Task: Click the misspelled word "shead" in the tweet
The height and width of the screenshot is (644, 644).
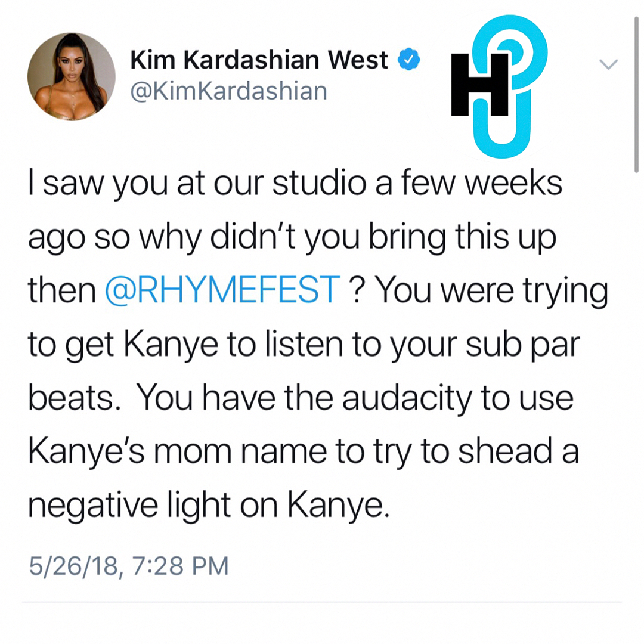Action: click(505, 451)
